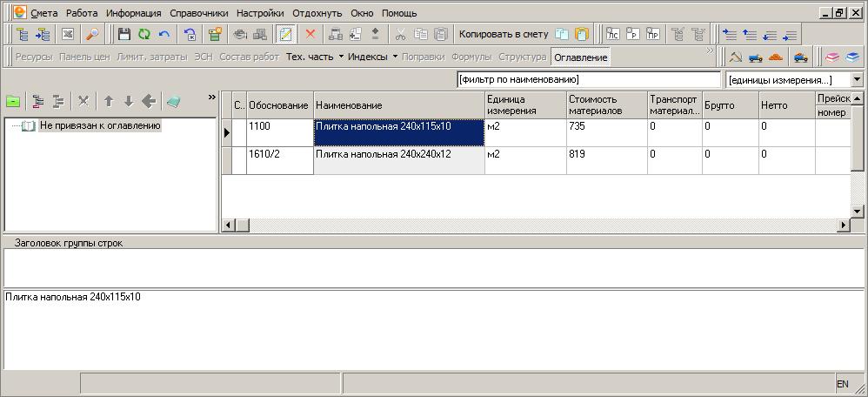The image size is (868, 397).
Task: Click the Стоимость материалов column header
Action: click(x=607, y=105)
